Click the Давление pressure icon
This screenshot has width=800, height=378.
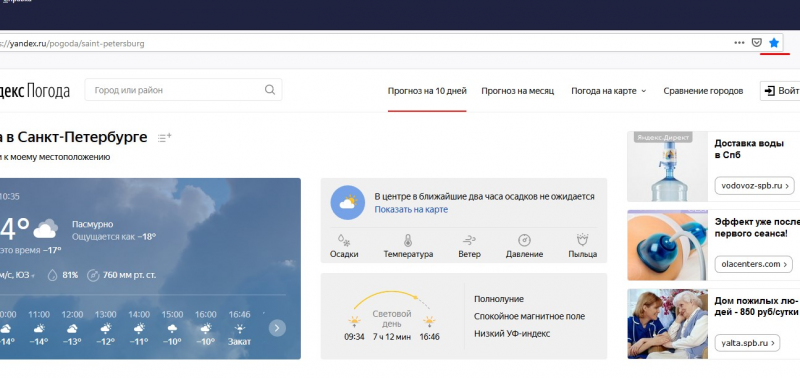[524, 240]
